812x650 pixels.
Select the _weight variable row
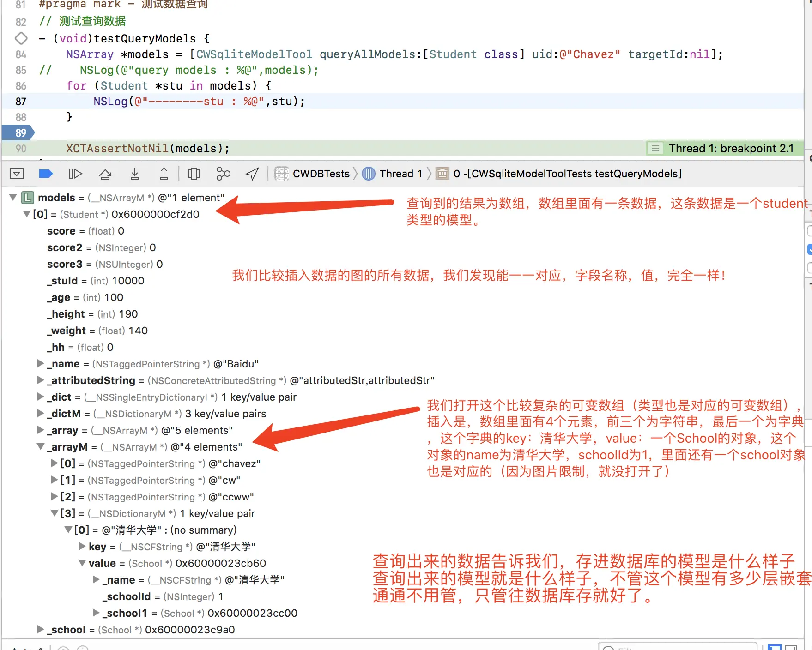click(x=97, y=331)
